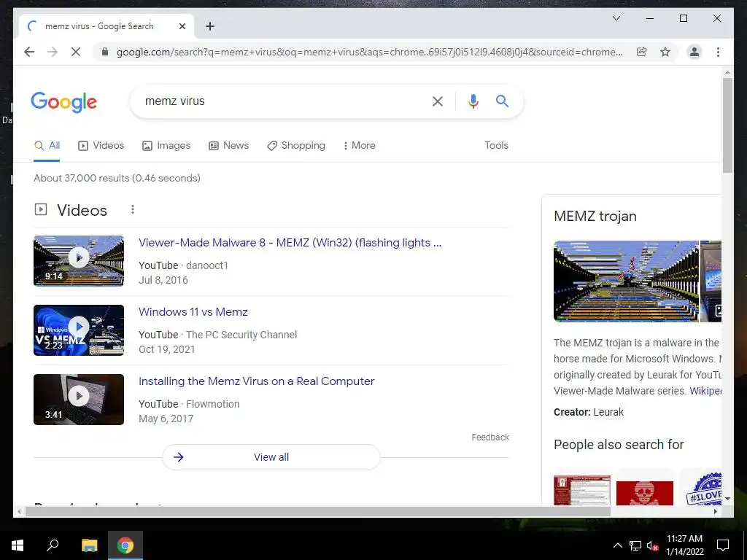Clear the search box with the X
This screenshot has width=747, height=560.
pyautogui.click(x=438, y=101)
